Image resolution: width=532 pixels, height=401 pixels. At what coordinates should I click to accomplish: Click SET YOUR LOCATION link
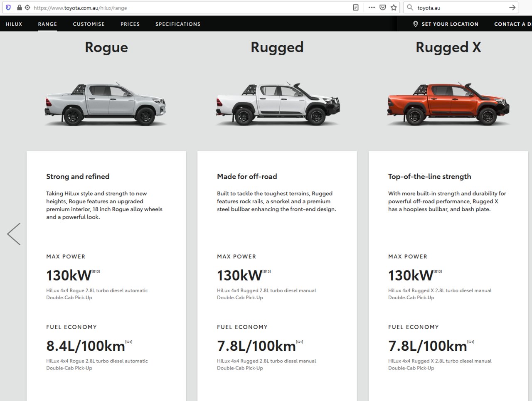click(450, 24)
